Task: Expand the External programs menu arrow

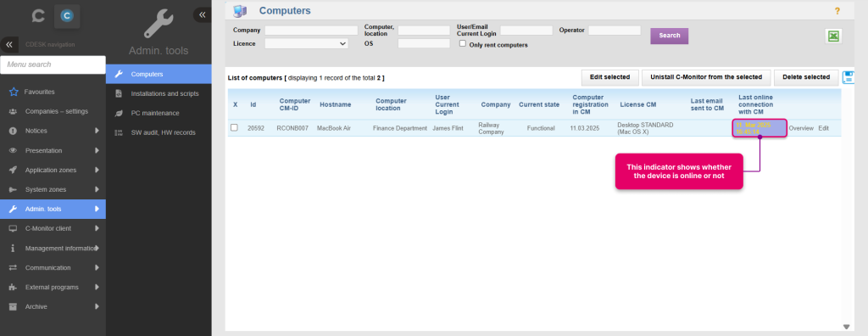Action: (97, 287)
